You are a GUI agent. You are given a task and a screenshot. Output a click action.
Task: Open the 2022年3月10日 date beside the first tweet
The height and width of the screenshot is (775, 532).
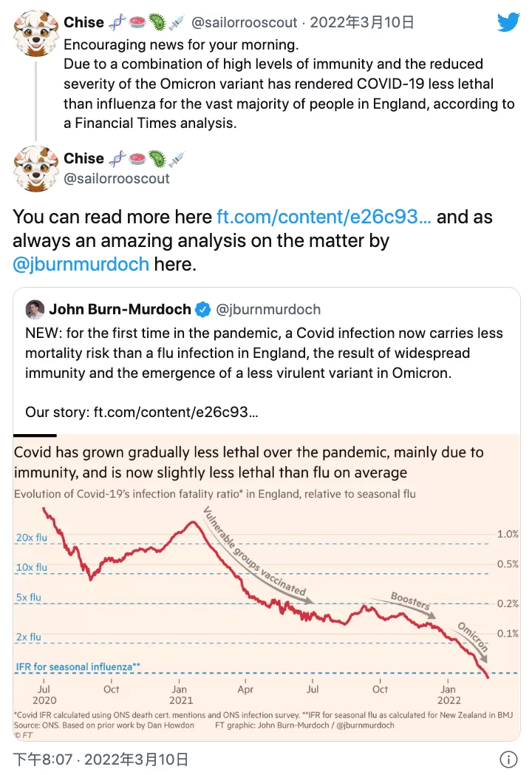click(x=361, y=22)
